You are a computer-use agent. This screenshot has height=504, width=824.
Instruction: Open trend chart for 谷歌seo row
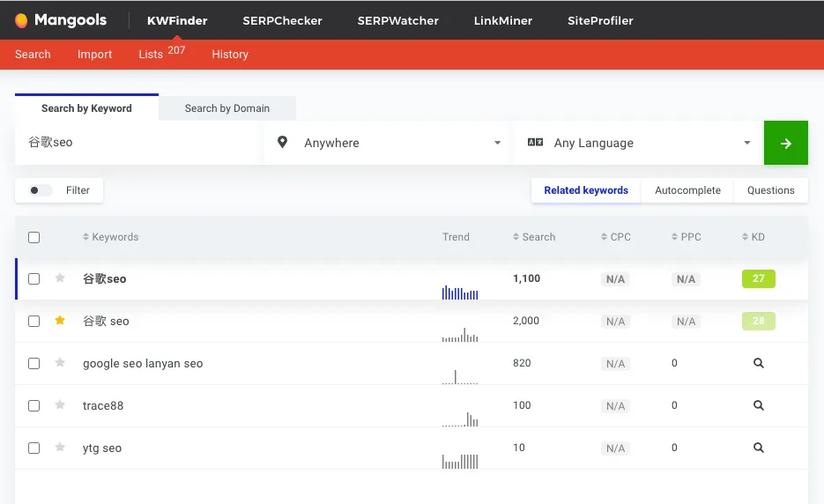(460, 293)
